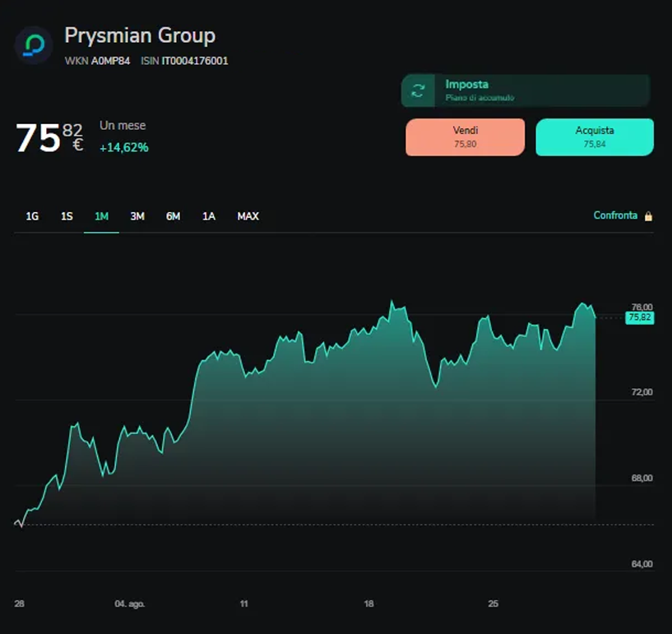Select the 1M time range tab

pos(101,216)
